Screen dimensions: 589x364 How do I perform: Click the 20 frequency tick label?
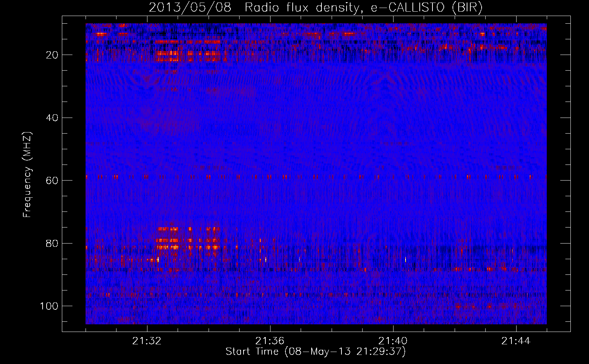[x=52, y=55]
